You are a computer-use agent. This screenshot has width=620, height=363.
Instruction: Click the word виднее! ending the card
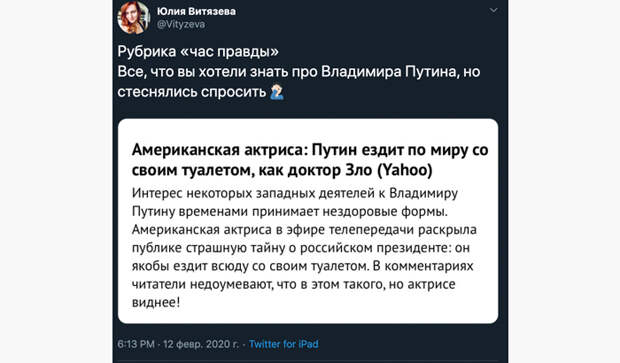click(x=156, y=302)
